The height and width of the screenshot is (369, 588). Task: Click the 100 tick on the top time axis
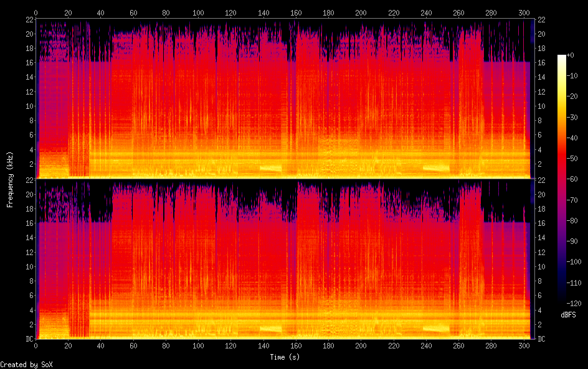point(198,12)
